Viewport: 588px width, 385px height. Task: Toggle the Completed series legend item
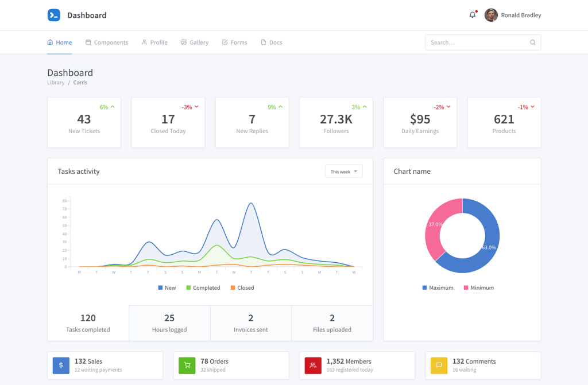[x=203, y=287]
